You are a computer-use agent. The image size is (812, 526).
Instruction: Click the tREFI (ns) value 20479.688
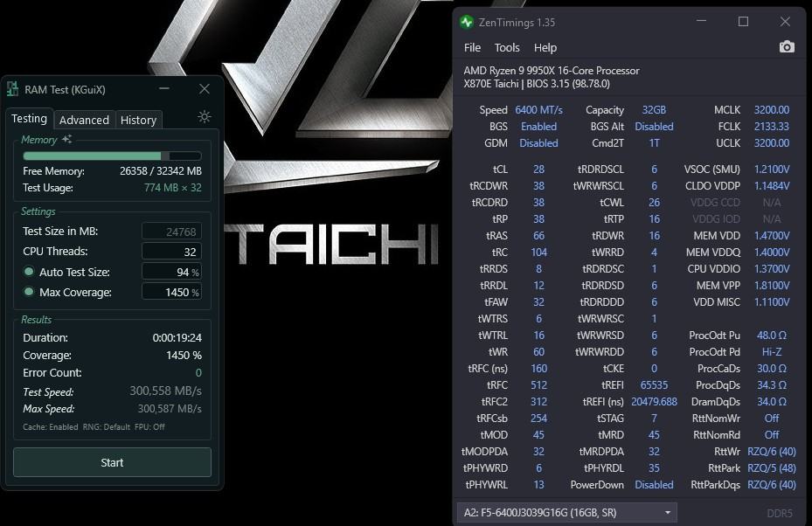pyautogui.click(x=654, y=401)
